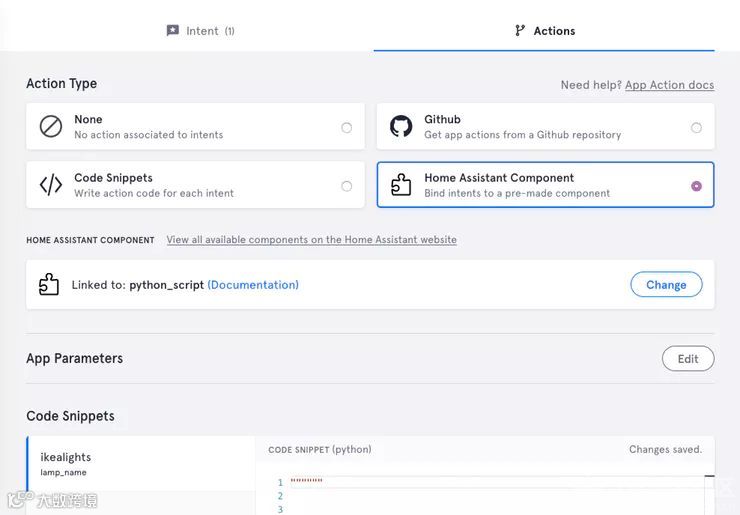The width and height of the screenshot is (740, 515).
Task: Click the Github octocat icon
Action: (401, 126)
